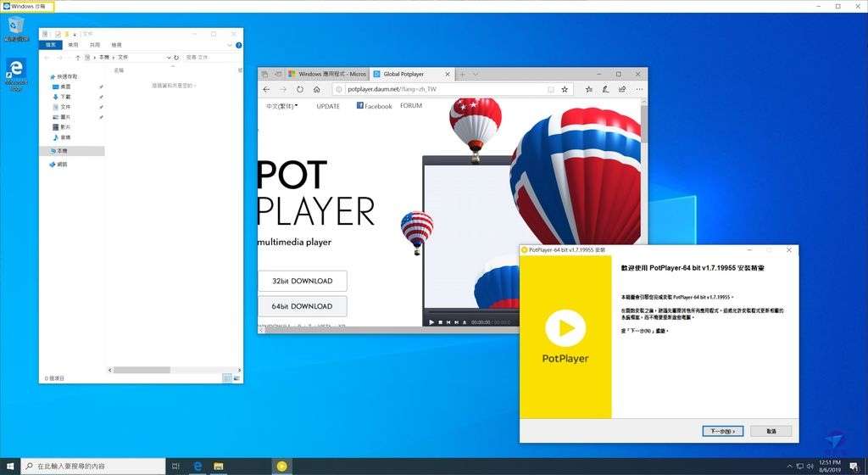Open Edge tab actions chevron
This screenshot has width=868, height=475.
(476, 74)
